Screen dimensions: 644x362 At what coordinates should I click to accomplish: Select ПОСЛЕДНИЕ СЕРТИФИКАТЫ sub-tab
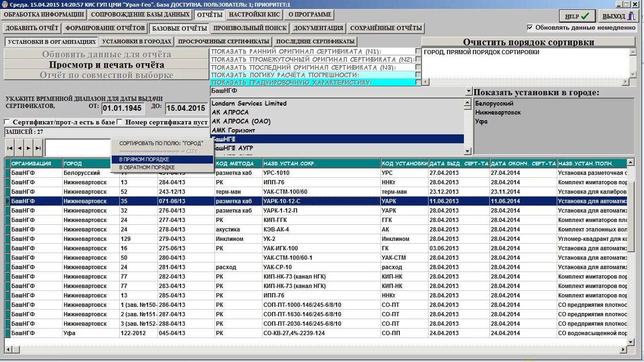pyautogui.click(x=315, y=41)
